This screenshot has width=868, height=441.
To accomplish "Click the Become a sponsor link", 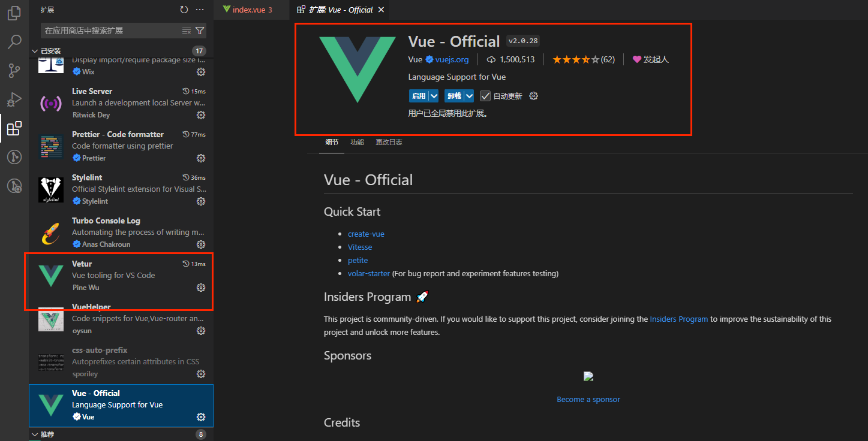I will [588, 398].
